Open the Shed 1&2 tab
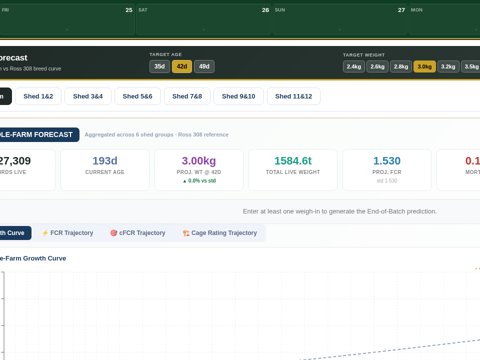 38,96
